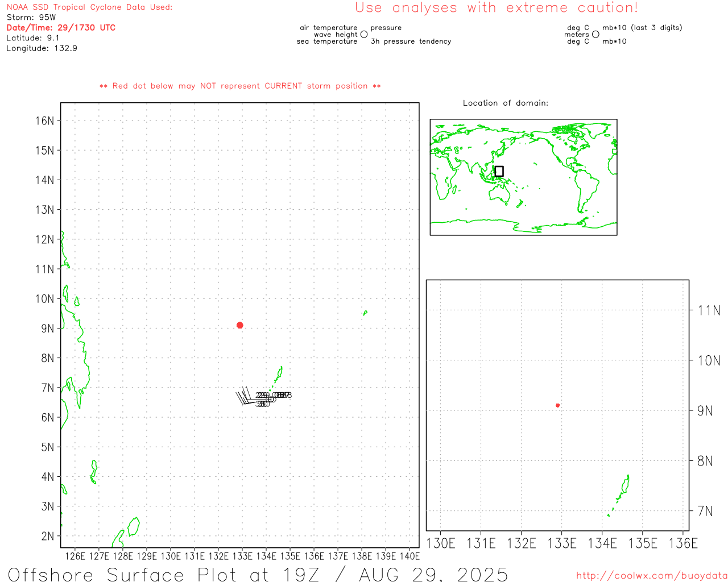Click the '7N' label on zoomed map
Screen dimensions: 728x582
pos(705,511)
